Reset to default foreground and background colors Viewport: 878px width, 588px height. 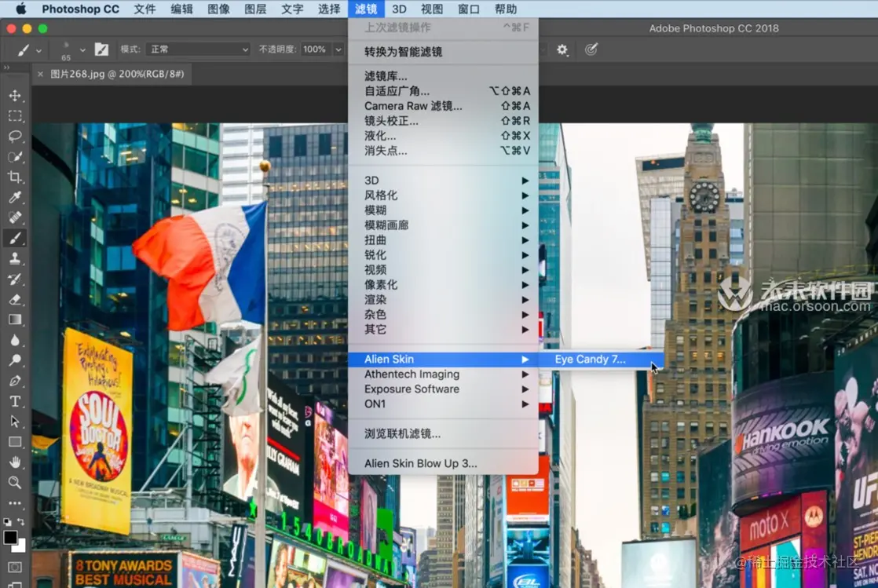tap(7, 521)
